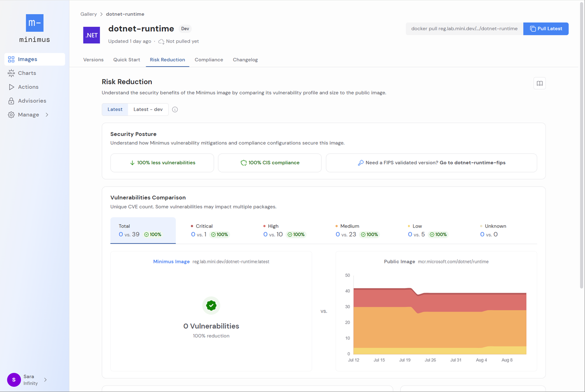
Task: Click the Helm charts icon
Action: [11, 73]
